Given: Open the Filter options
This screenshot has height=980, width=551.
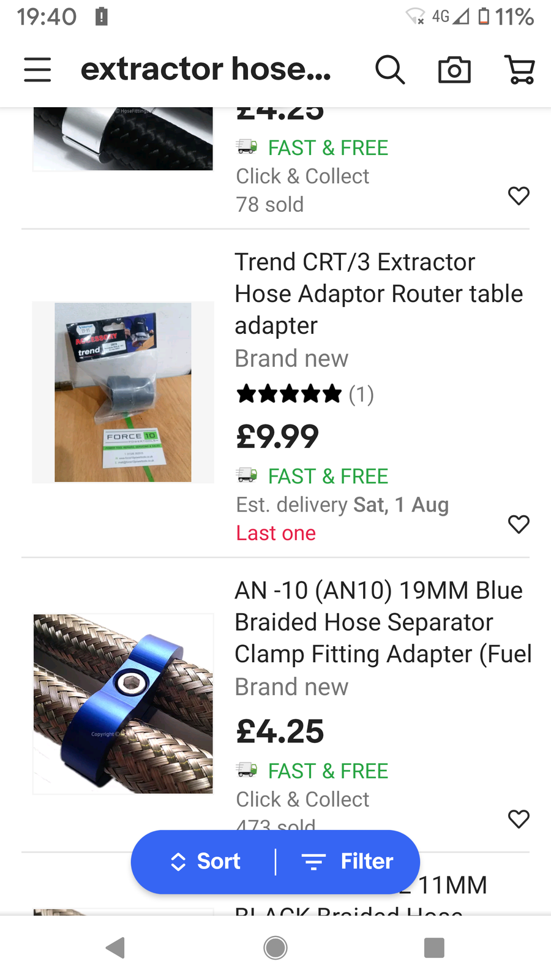Looking at the screenshot, I should [x=348, y=862].
